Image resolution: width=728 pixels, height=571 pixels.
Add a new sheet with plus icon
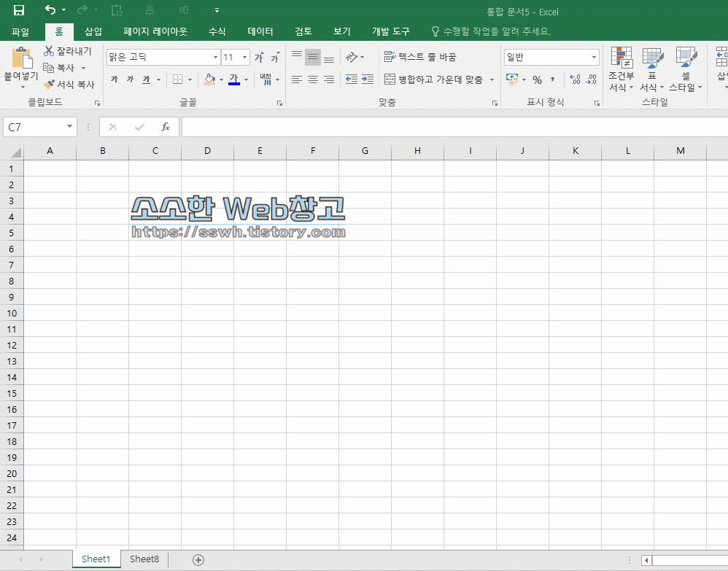click(198, 560)
